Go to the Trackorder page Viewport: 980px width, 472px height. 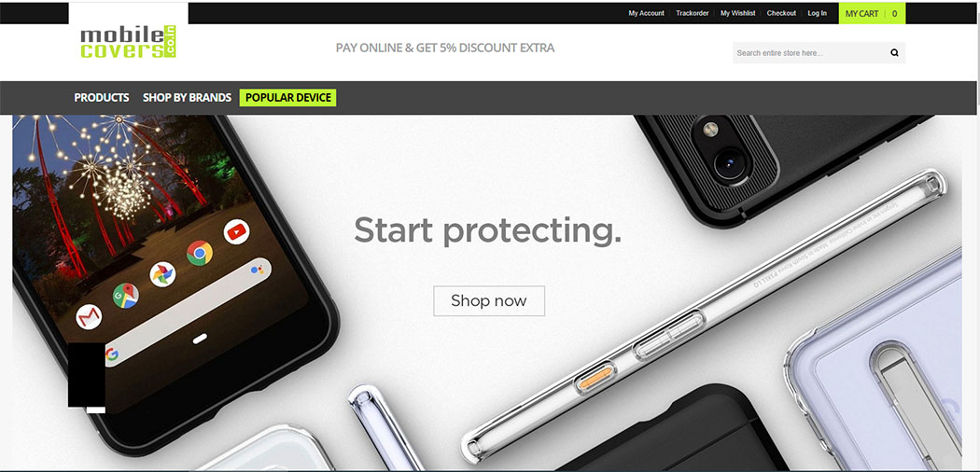click(x=692, y=13)
